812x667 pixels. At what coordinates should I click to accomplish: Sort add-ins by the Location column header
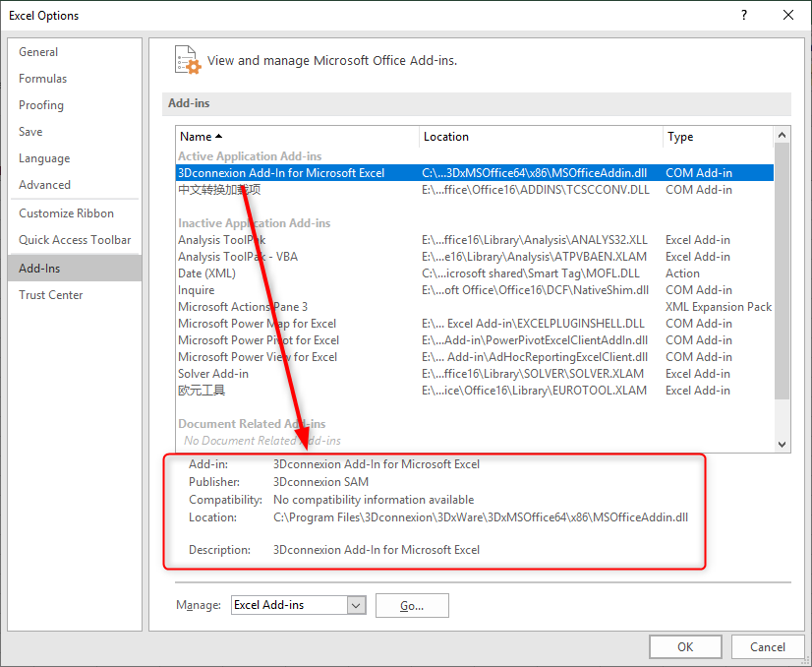pyautogui.click(x=541, y=137)
